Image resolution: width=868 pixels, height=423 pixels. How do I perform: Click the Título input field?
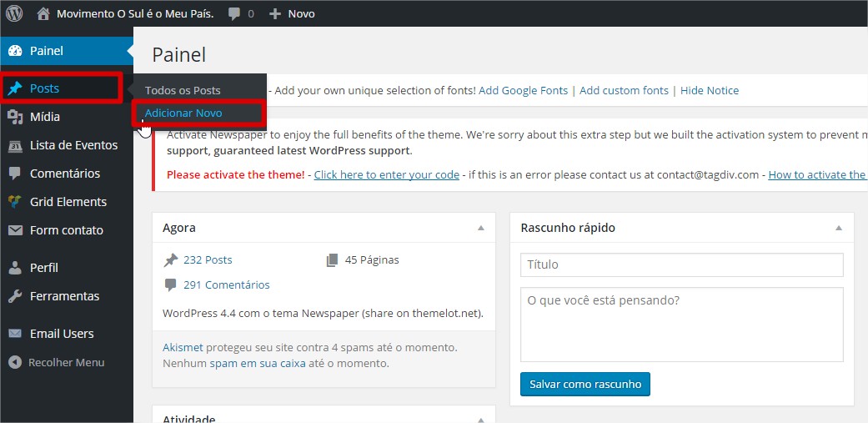pos(681,264)
